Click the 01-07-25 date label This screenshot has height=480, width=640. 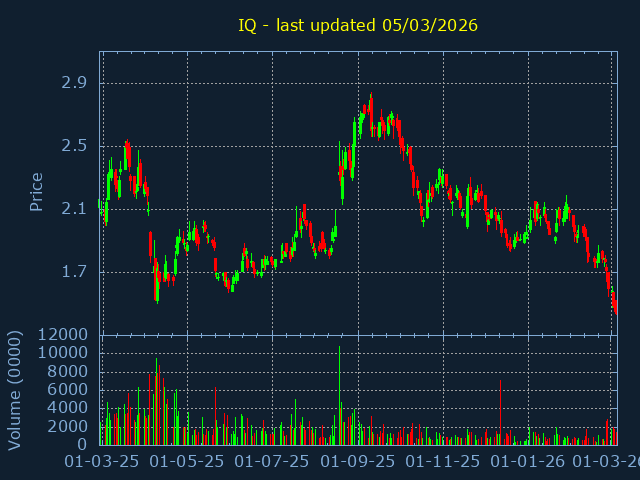pyautogui.click(x=272, y=462)
